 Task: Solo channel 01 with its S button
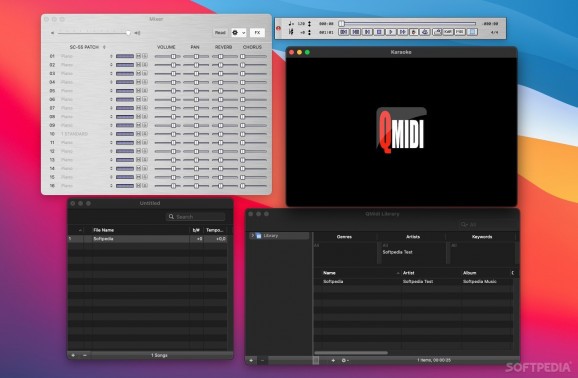click(145, 56)
